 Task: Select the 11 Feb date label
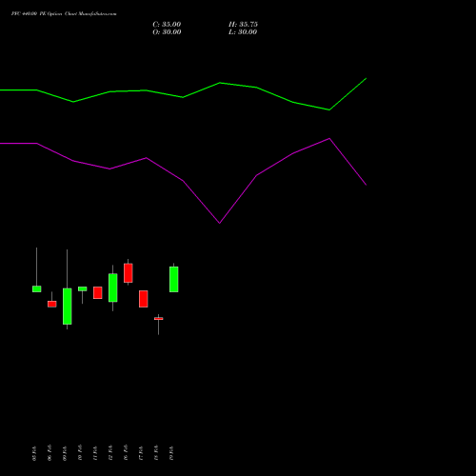[95, 453]
